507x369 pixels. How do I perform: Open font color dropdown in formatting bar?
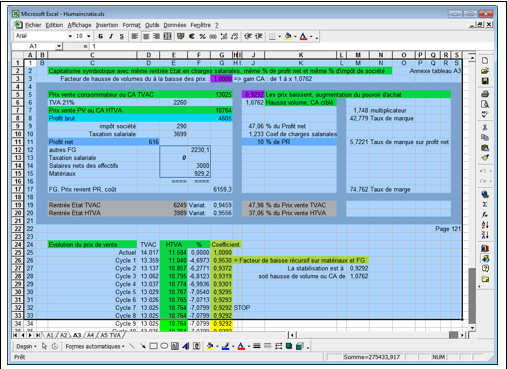click(311, 37)
